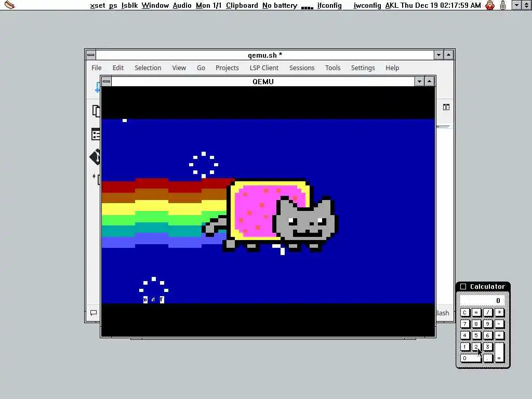532x399 pixels.
Task: Click the output message icon at the bottom-left of qemu.sh
Action: (94, 312)
